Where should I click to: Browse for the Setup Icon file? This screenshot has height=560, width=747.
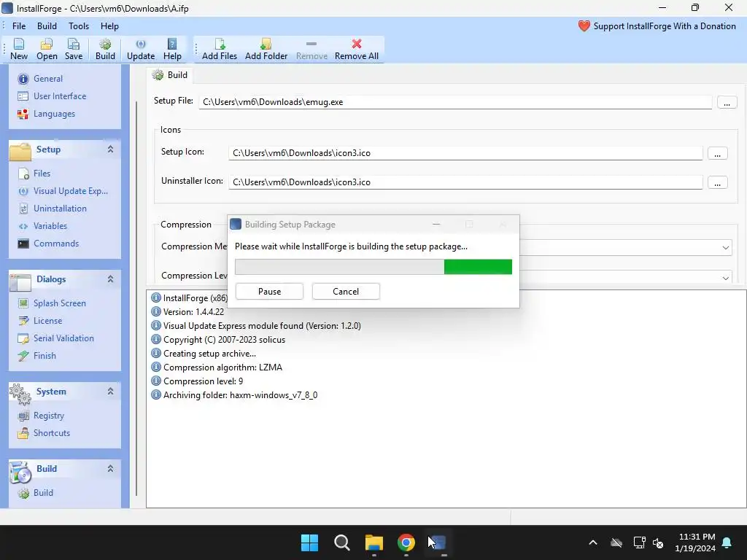[717, 153]
